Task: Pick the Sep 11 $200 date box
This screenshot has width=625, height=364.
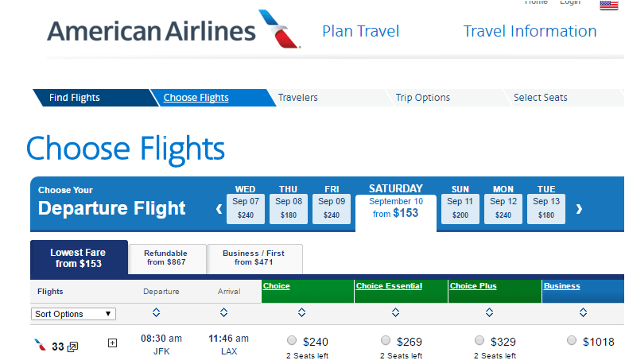Action: tap(460, 209)
